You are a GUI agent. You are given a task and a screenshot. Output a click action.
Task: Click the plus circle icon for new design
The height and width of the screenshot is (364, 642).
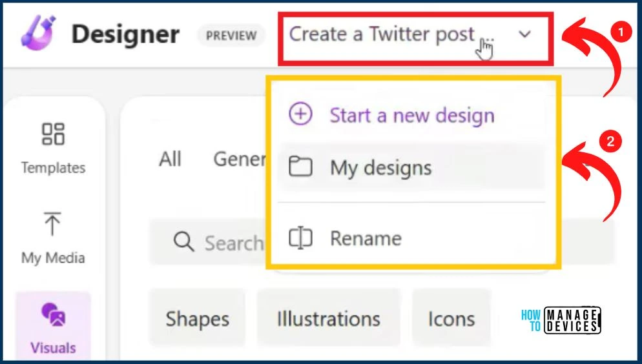pyautogui.click(x=300, y=114)
